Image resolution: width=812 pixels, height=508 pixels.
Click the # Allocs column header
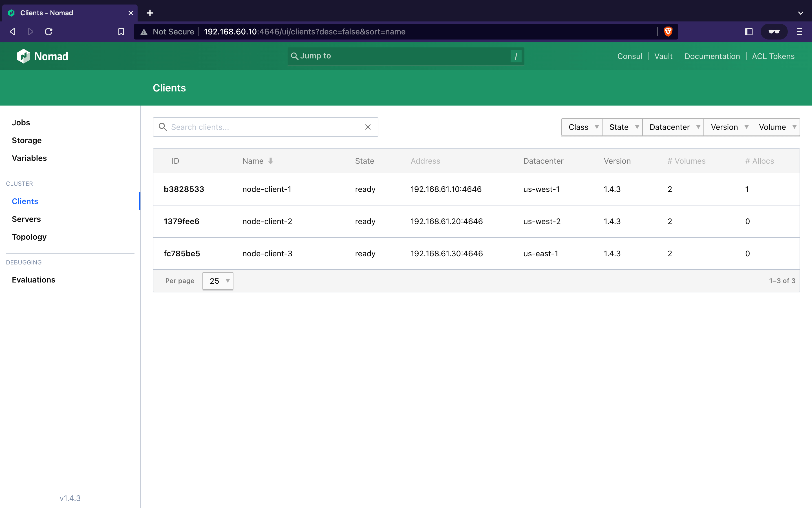pos(760,161)
